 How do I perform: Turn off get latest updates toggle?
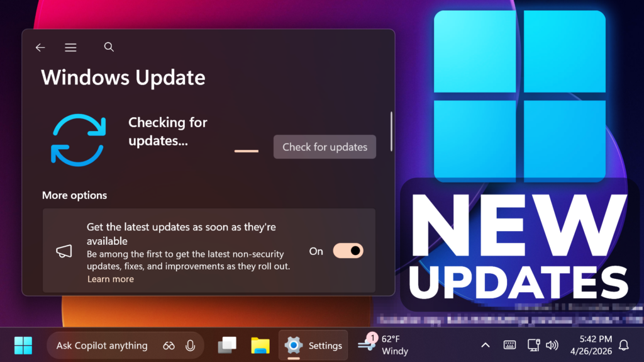click(348, 251)
